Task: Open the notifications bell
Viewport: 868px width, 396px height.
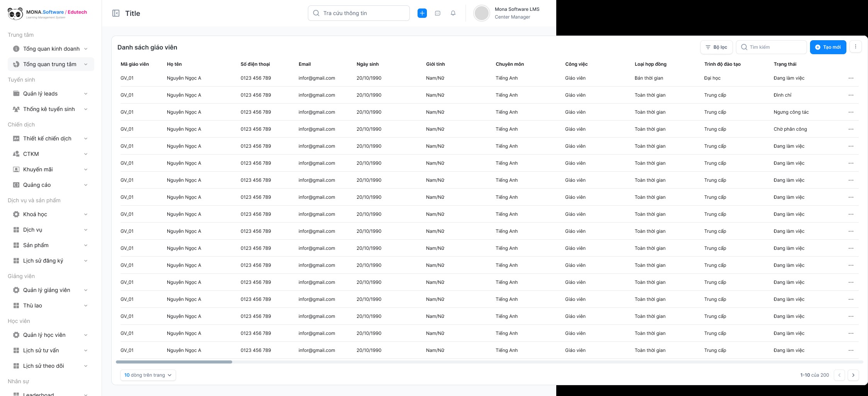Action: tap(453, 13)
